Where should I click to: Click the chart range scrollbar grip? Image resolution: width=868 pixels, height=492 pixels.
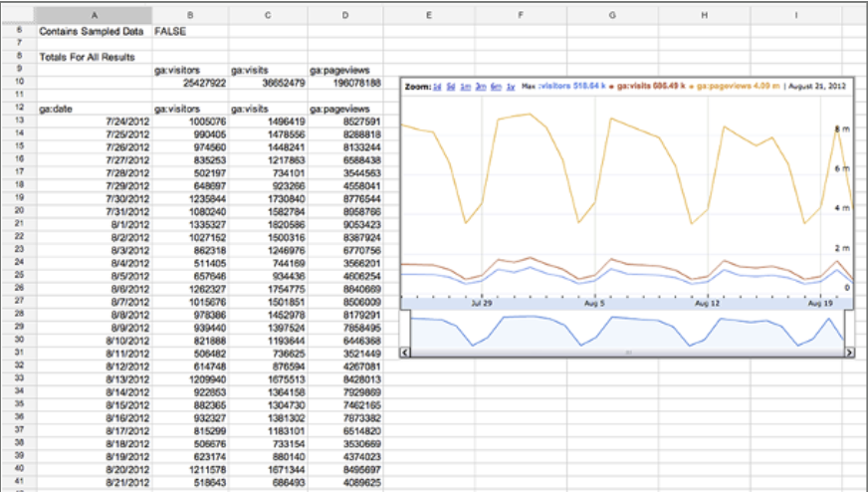click(628, 353)
